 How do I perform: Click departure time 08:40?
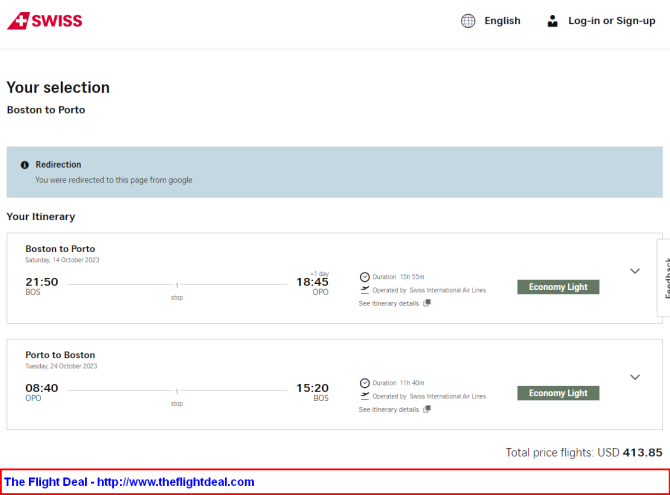(42, 388)
